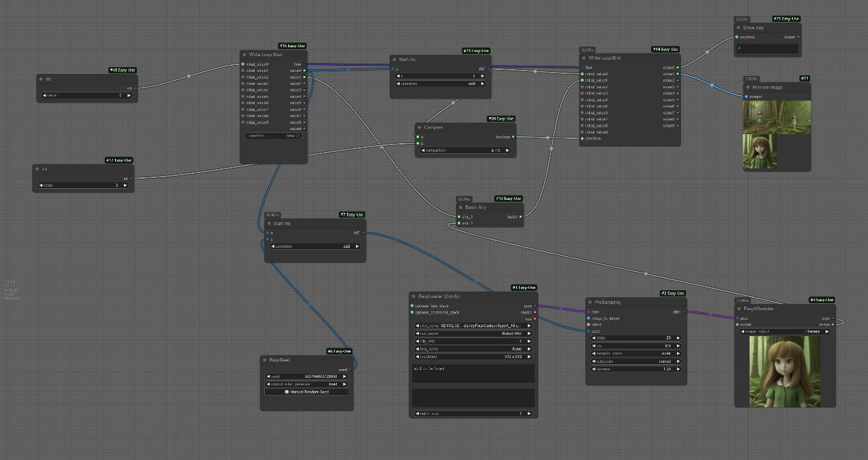Click the Compare node collapse dot
Image resolution: width=868 pixels, height=460 pixels.
point(420,127)
